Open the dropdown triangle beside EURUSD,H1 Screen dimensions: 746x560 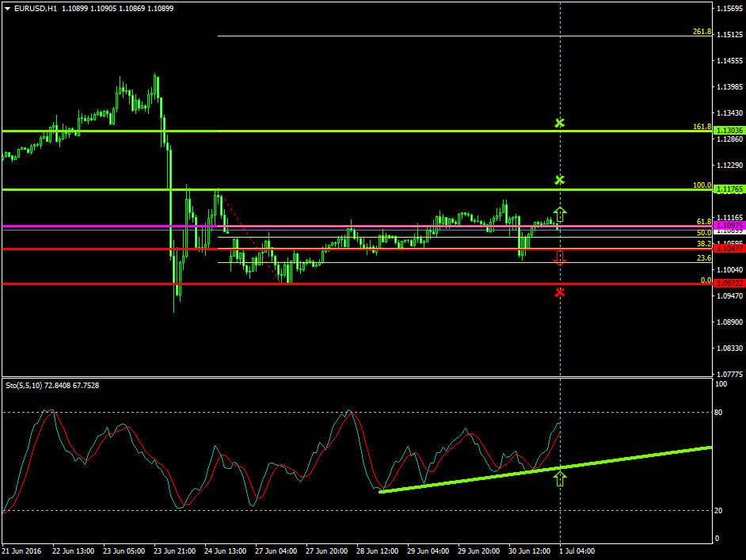point(7,8)
